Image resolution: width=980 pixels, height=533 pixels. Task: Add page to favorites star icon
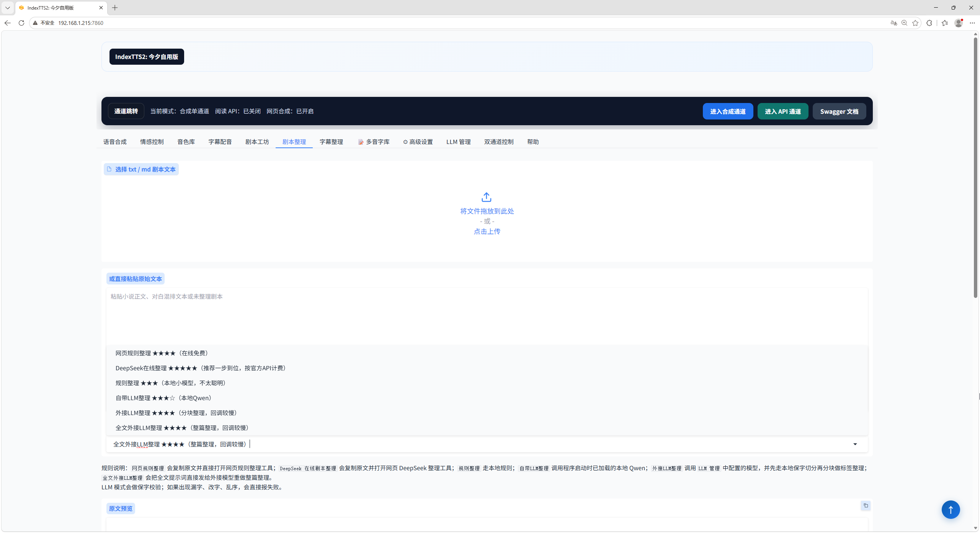coord(915,23)
